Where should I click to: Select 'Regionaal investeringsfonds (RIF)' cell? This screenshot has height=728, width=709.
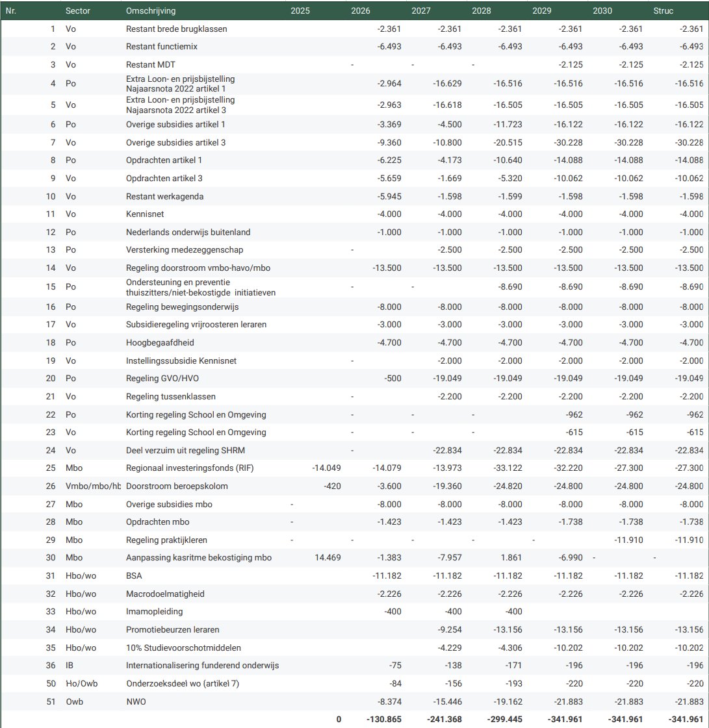[190, 468]
